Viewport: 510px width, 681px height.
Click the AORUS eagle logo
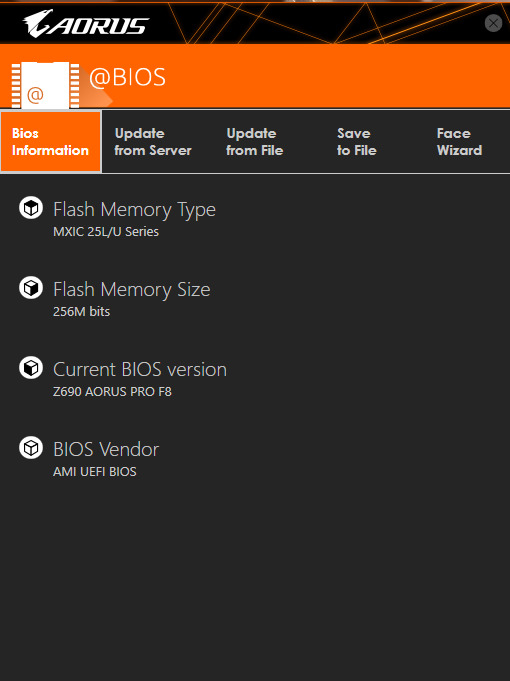86,23
